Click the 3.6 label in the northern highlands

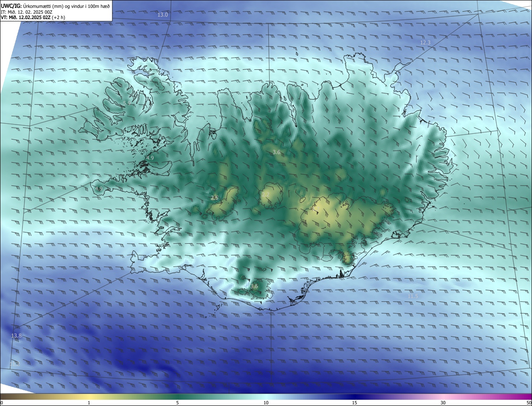[276, 152]
